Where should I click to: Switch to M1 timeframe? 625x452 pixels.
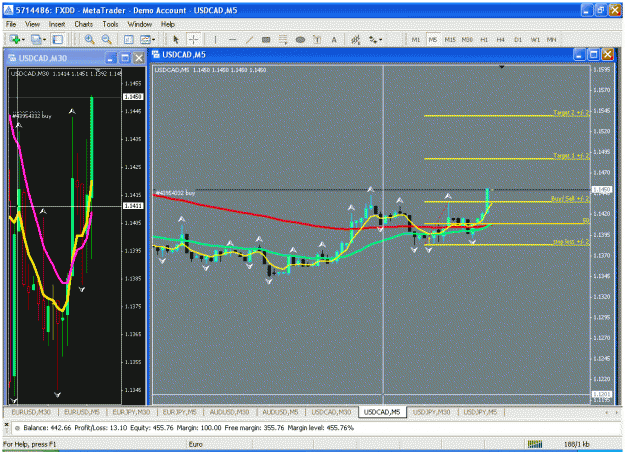tap(416, 39)
